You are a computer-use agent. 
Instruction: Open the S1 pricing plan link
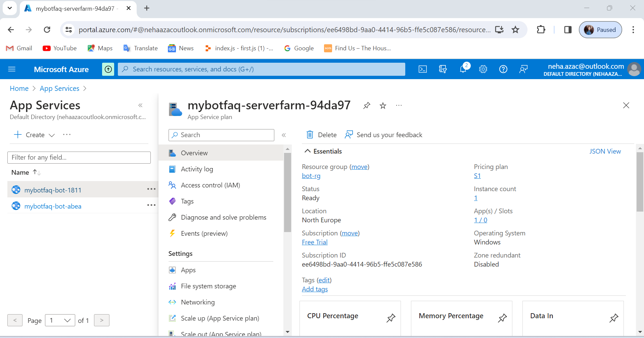click(x=477, y=176)
